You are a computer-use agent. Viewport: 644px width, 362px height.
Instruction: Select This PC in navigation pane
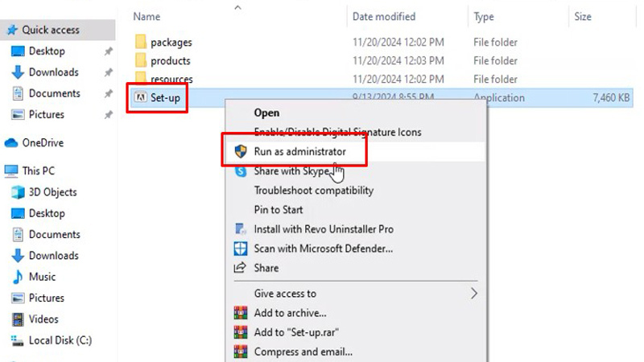[x=38, y=171]
